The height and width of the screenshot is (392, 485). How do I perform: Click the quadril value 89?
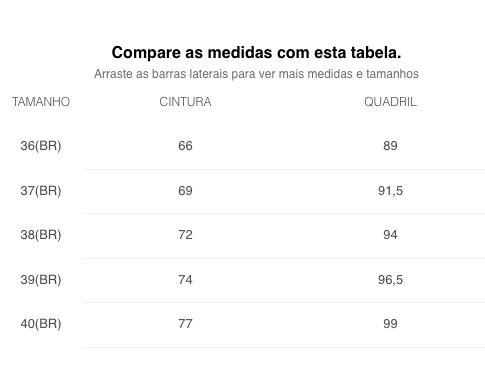(390, 146)
